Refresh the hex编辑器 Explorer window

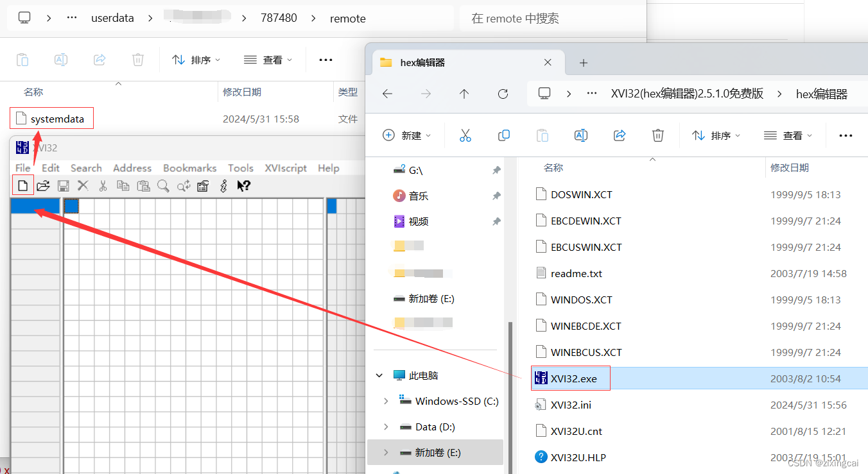[503, 94]
